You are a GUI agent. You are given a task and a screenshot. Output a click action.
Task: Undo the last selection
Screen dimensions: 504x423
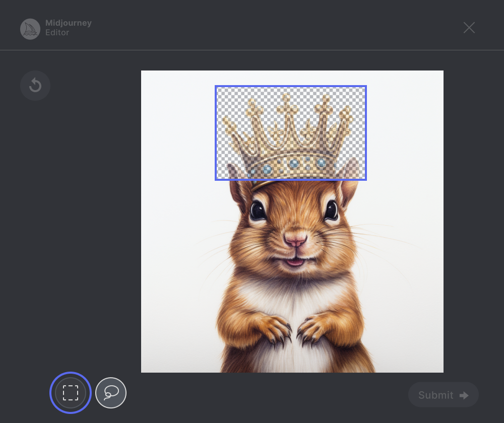pos(35,86)
